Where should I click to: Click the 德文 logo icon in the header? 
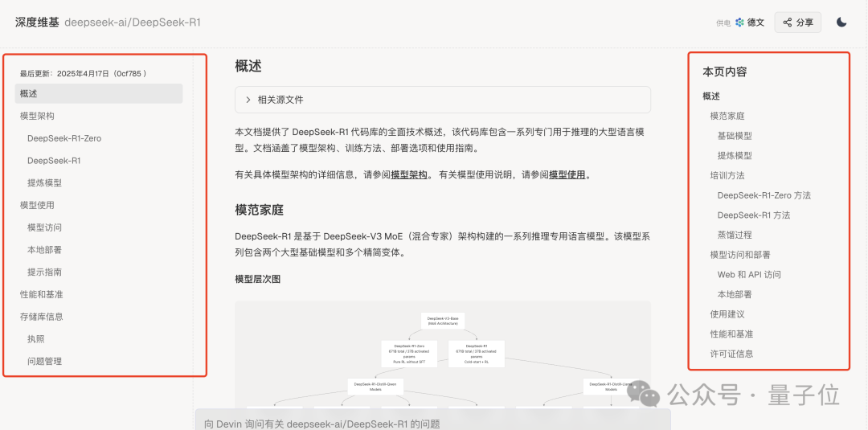(739, 23)
